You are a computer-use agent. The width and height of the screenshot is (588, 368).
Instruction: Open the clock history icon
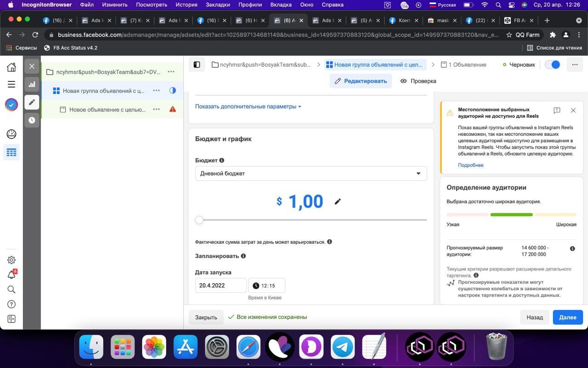[x=32, y=120]
